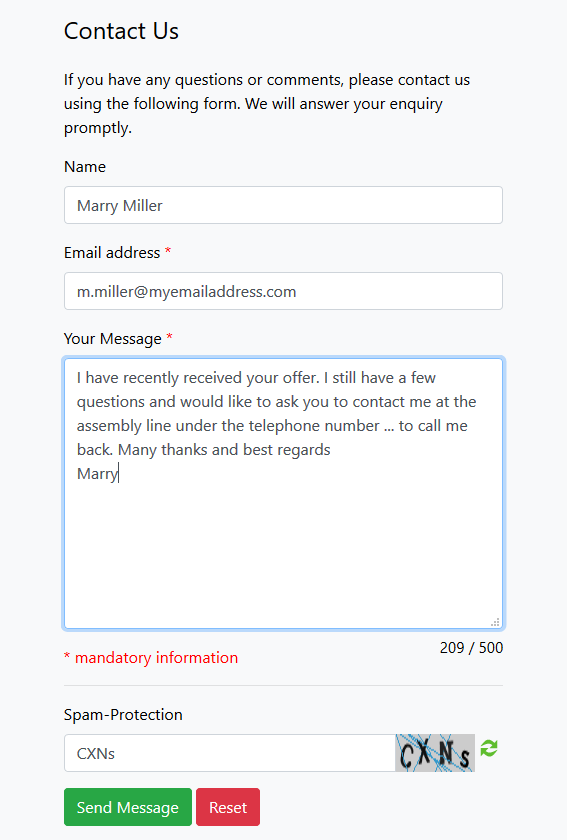Image resolution: width=567 pixels, height=840 pixels.
Task: Click the red asterisk beside Email address
Action: [x=168, y=251]
